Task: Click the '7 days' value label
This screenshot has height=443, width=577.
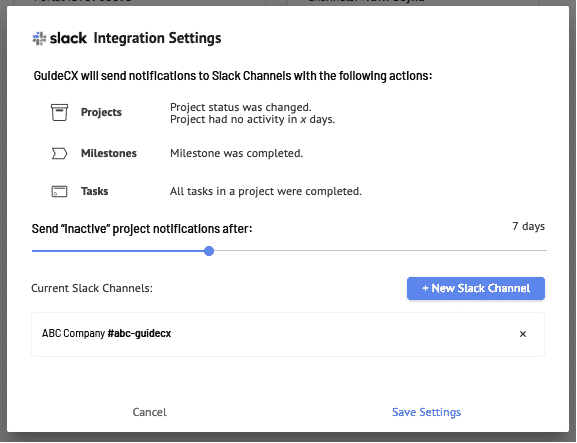Action: pyautogui.click(x=528, y=226)
